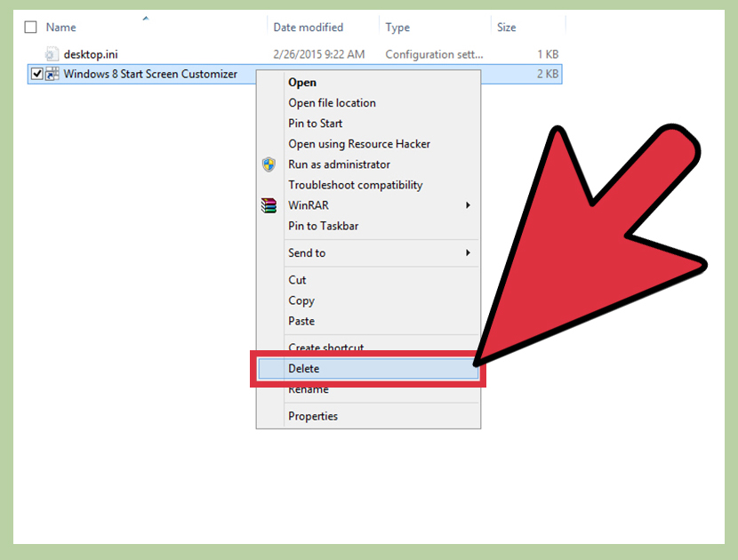The image size is (738, 560).
Task: Click the Windows 8 Start Screen Customizer name
Action: click(x=150, y=74)
